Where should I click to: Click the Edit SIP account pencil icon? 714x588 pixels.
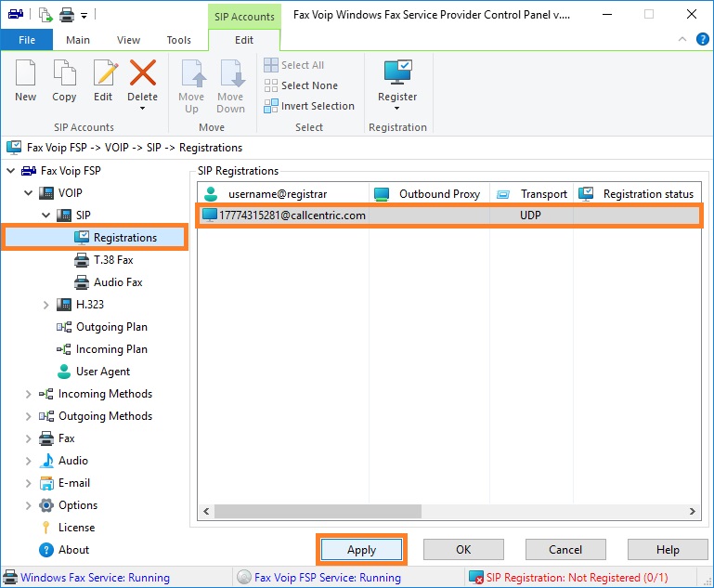pyautogui.click(x=105, y=72)
